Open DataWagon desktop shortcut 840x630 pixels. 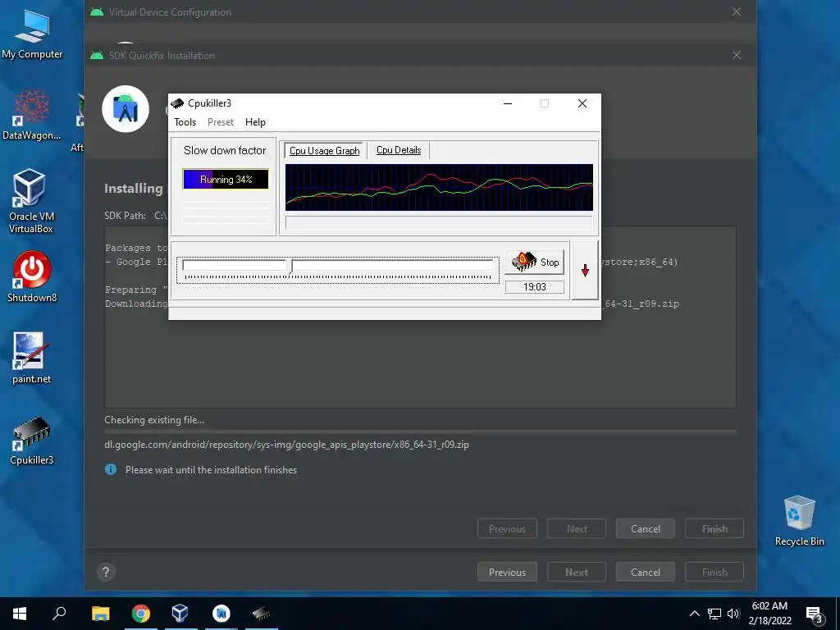pyautogui.click(x=32, y=115)
